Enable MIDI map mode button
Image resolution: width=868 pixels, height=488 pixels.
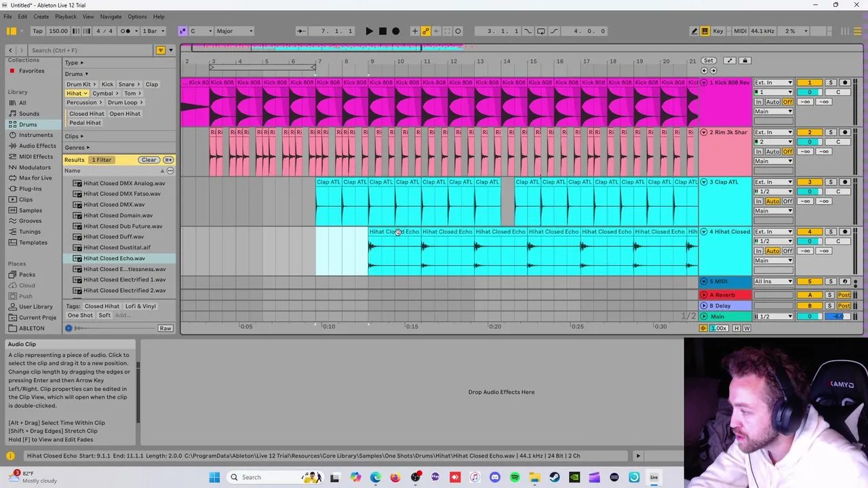coord(740,31)
